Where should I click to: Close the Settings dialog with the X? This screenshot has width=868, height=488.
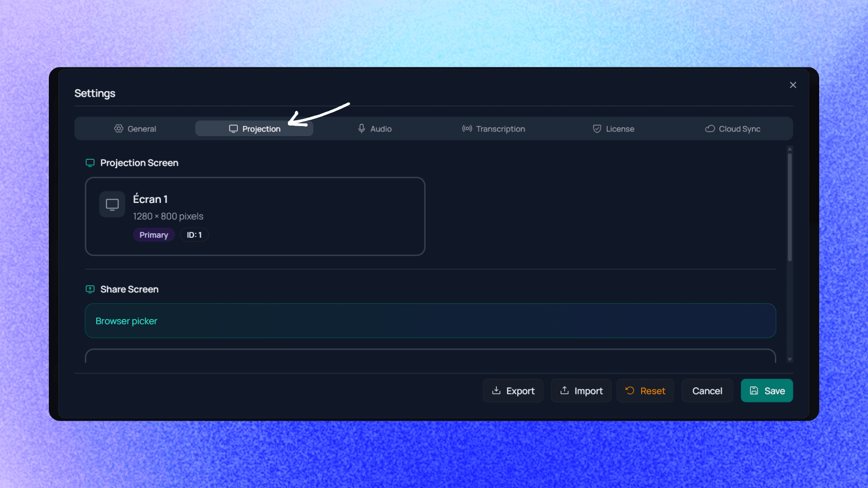[x=793, y=85]
